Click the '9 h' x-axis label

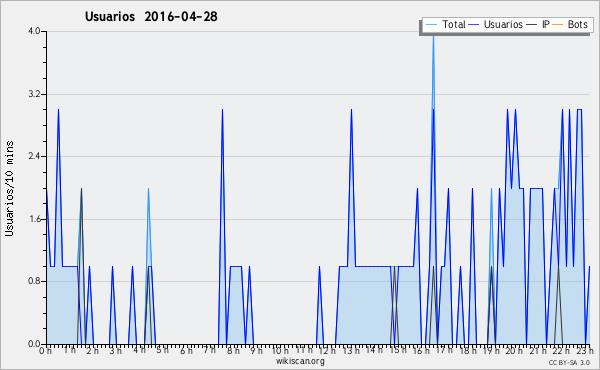[x=256, y=351]
